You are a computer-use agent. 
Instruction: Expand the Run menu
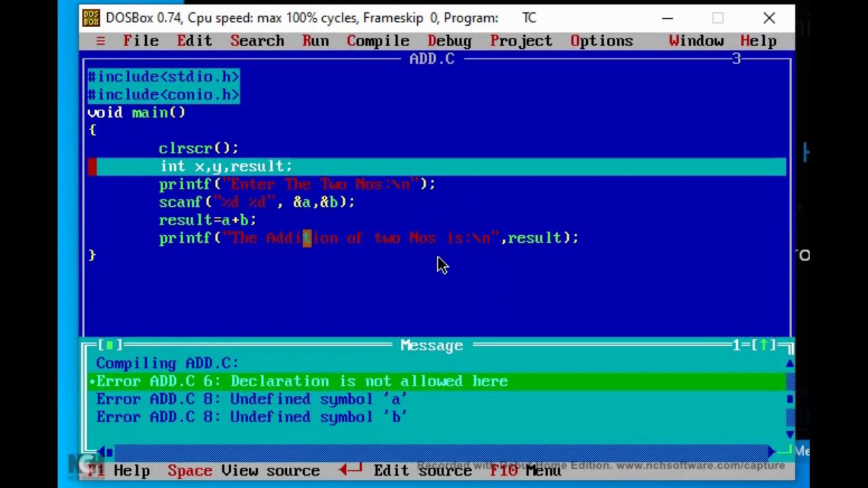pos(315,41)
